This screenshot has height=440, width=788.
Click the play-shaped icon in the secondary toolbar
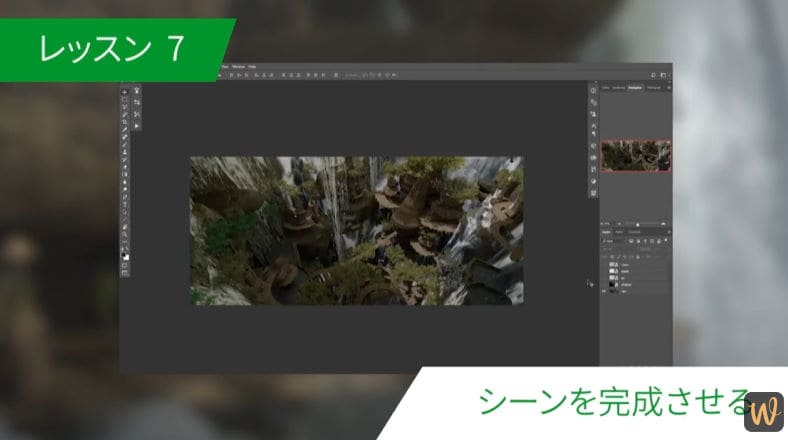137,125
